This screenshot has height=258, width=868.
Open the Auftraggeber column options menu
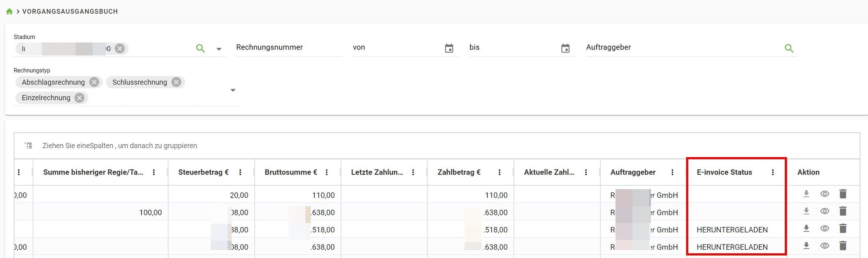(x=672, y=172)
